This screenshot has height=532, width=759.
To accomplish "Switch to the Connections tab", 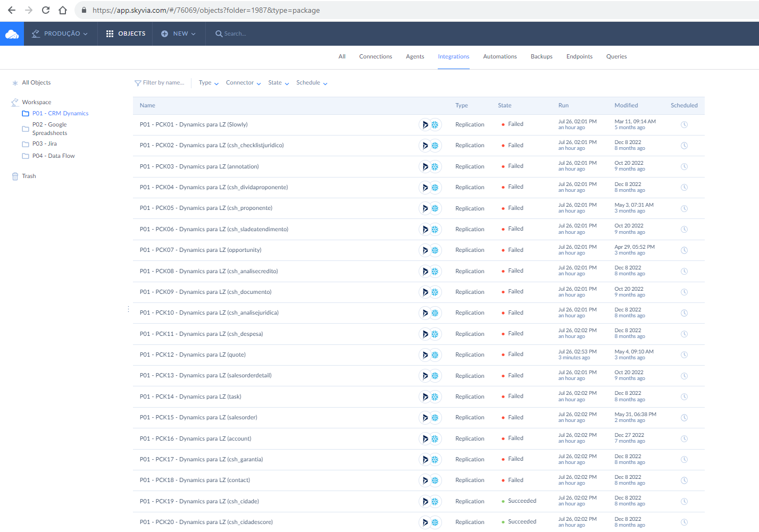I will pos(376,57).
